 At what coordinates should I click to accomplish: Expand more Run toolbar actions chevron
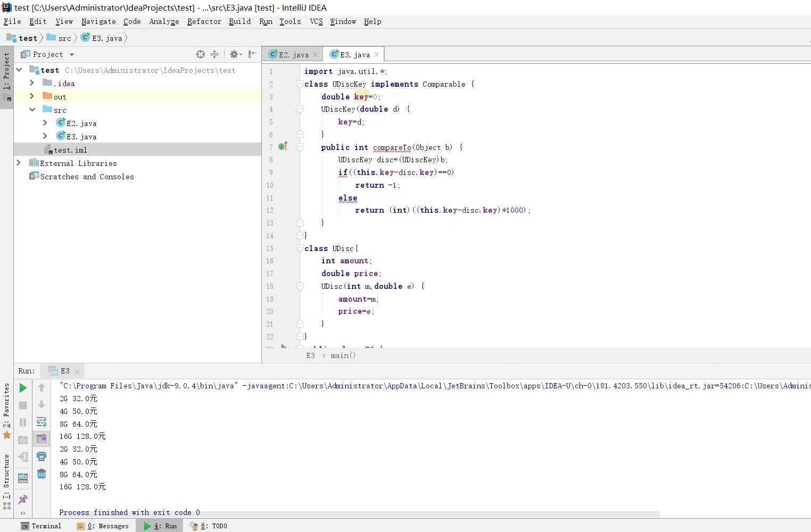[23, 513]
